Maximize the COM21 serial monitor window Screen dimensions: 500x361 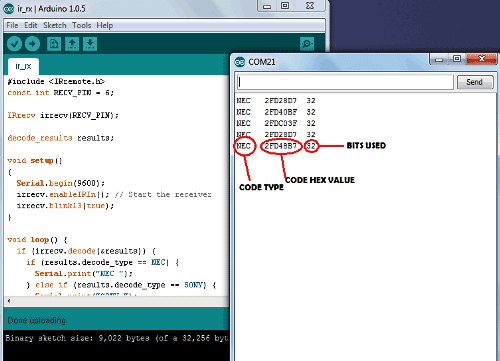457,59
